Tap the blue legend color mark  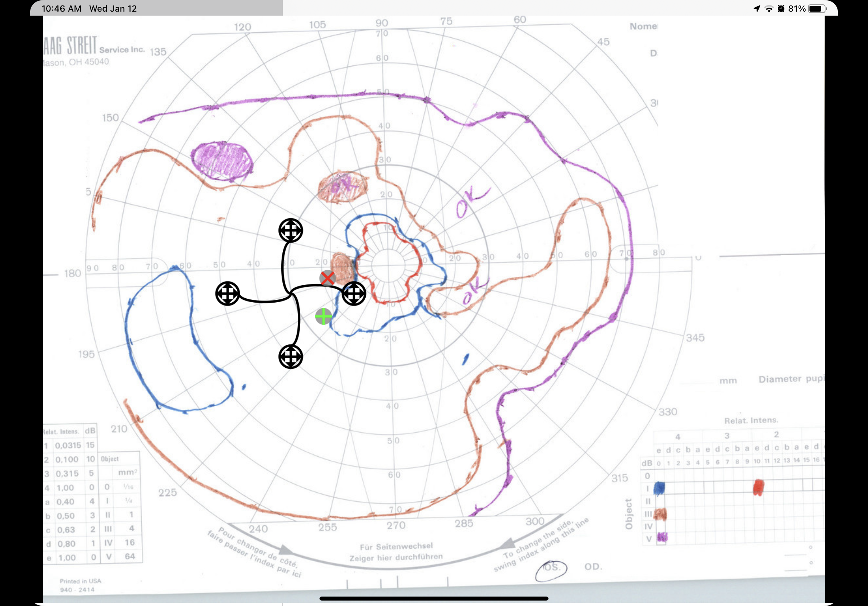coord(659,488)
